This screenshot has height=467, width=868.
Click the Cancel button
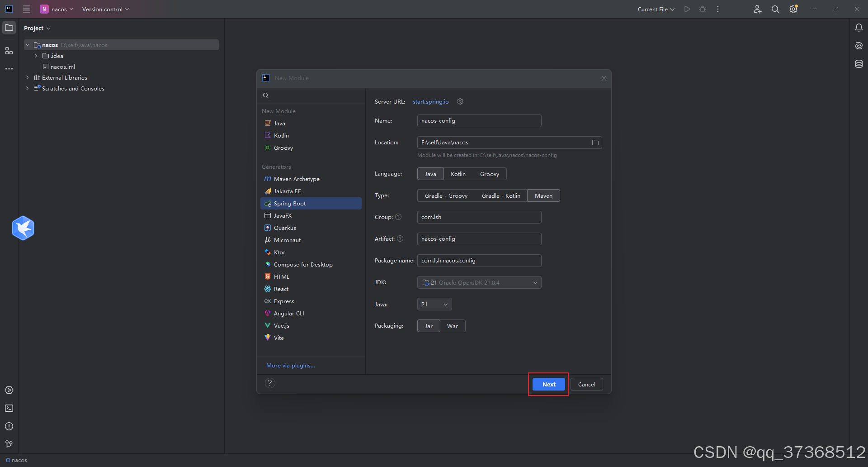(x=586, y=384)
